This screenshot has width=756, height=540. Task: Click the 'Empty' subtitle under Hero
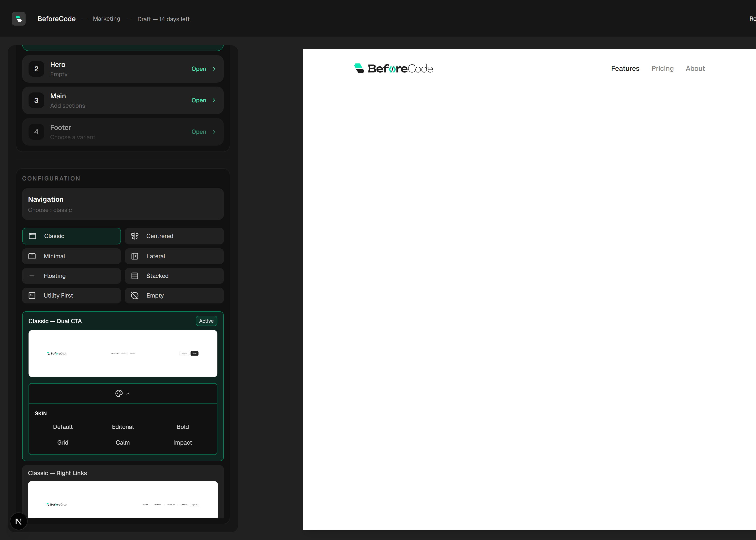[59, 75]
